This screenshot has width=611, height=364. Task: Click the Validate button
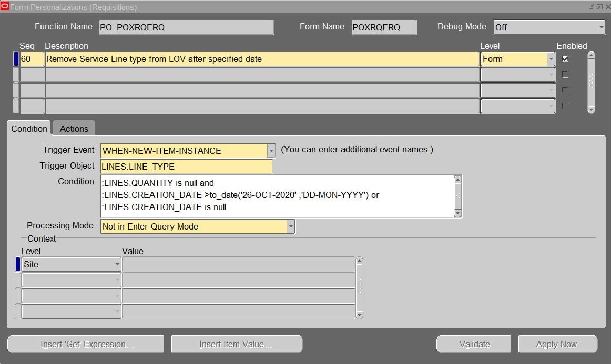[473, 344]
